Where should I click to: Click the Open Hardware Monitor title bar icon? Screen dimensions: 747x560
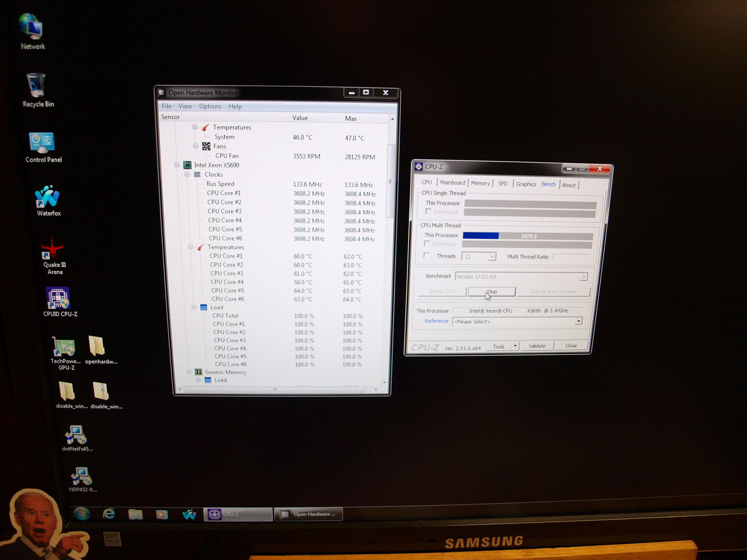pos(162,92)
